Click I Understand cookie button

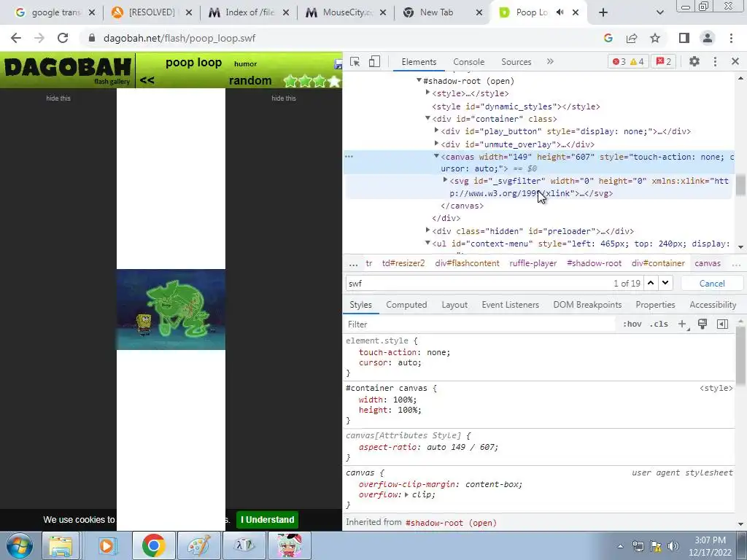pos(267,519)
